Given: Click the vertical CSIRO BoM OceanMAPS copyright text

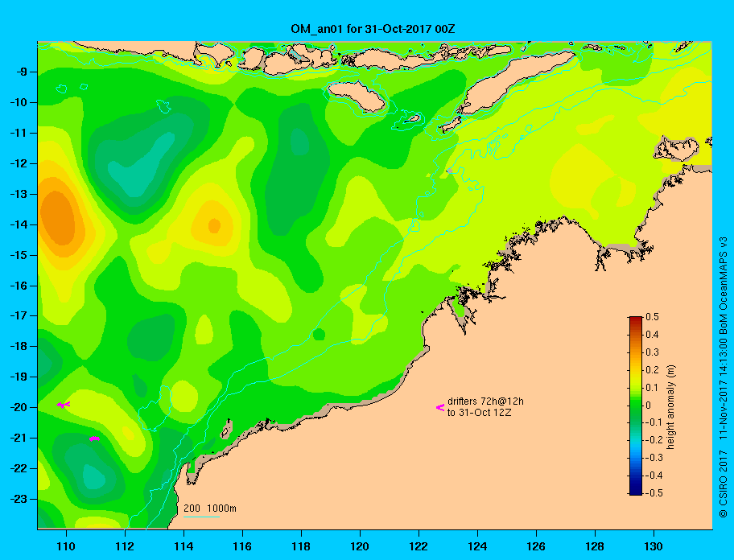Looking at the screenshot, I should pos(724,377).
